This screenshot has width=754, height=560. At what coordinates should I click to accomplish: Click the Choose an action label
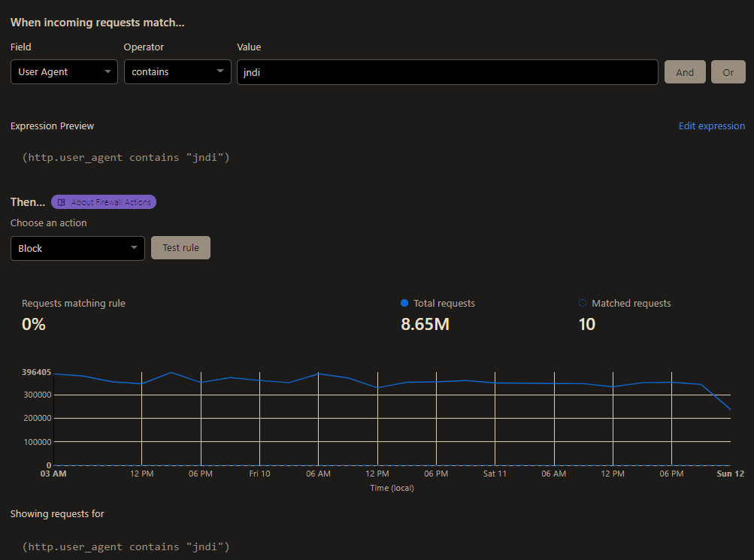click(x=49, y=223)
